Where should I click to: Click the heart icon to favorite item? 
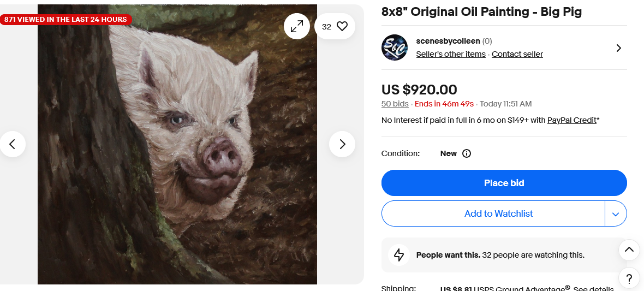coord(342,26)
